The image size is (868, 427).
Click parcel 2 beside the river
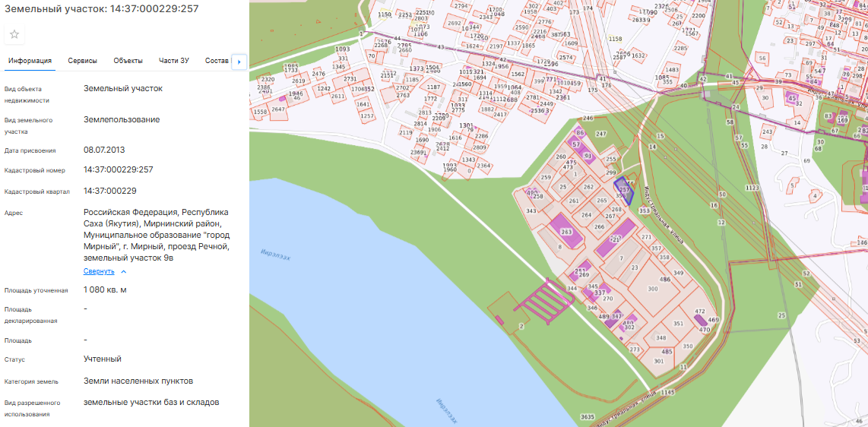tap(521, 326)
